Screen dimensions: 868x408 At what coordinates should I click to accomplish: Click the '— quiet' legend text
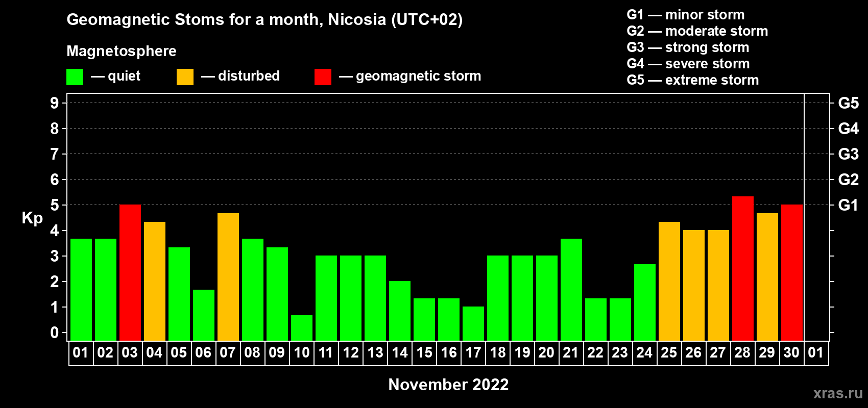click(115, 76)
